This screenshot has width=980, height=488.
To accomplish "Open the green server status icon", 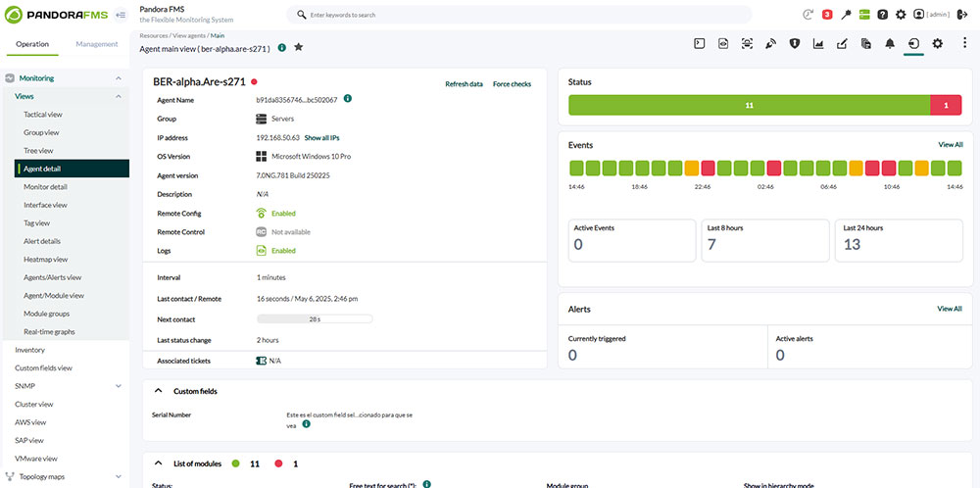I will 864,14.
